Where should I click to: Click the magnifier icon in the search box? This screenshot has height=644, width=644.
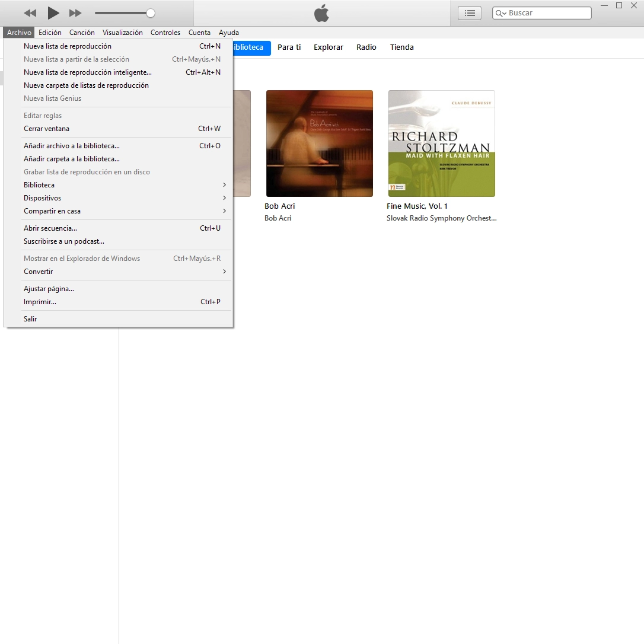[x=500, y=12]
